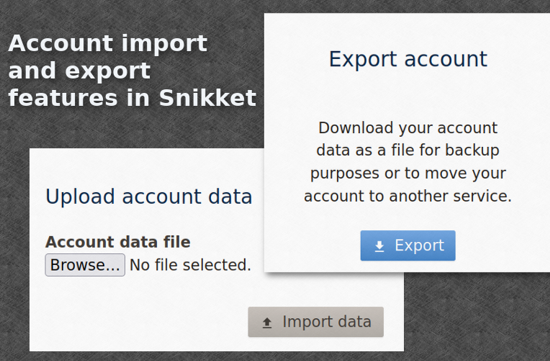This screenshot has height=361, width=550.
Task: Click the 'data as a file for backup' line
Action: (x=408, y=151)
